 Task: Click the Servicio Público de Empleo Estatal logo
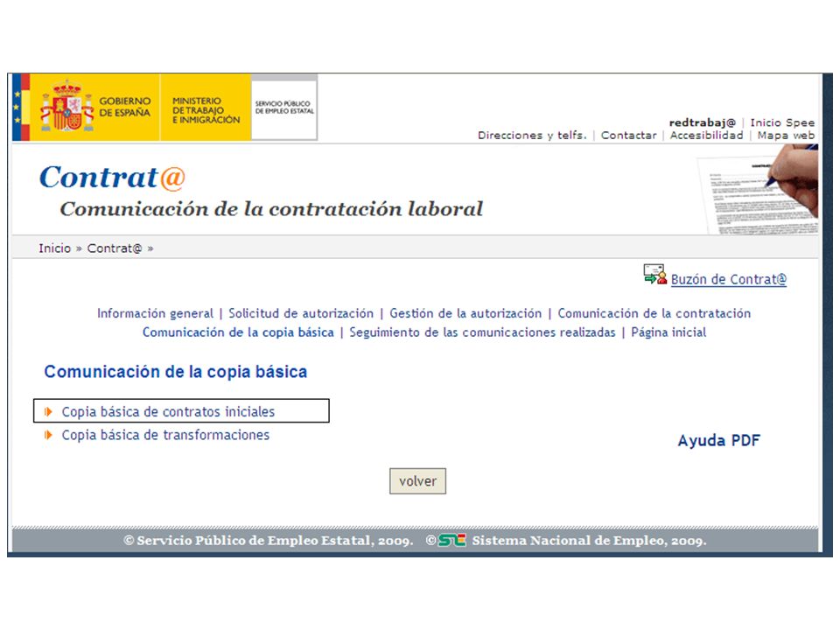click(284, 107)
